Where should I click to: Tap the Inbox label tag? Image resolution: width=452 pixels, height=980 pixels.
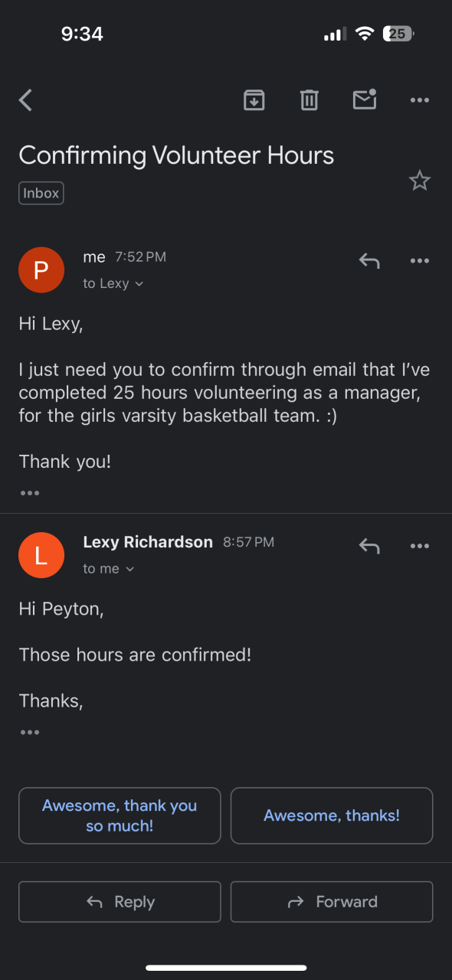(41, 193)
